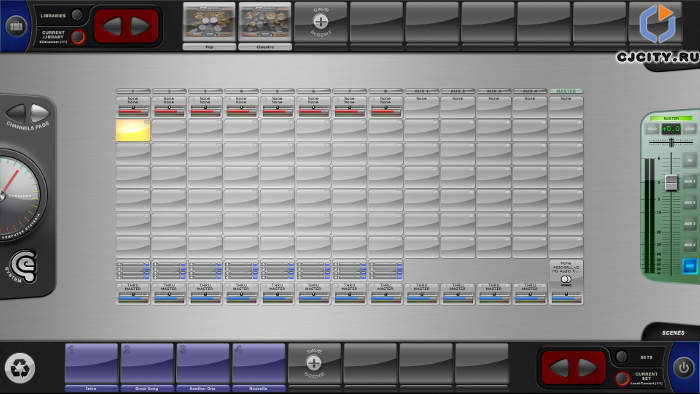Click the master volume fader handle
Viewport: 700px width, 394px height.
click(x=671, y=183)
